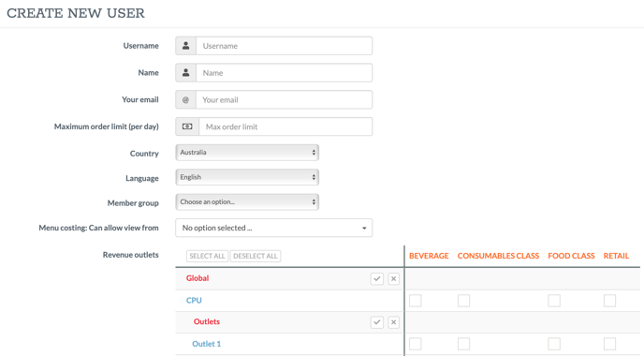
Task: Click the DESELECT ALL button
Action: click(x=256, y=256)
